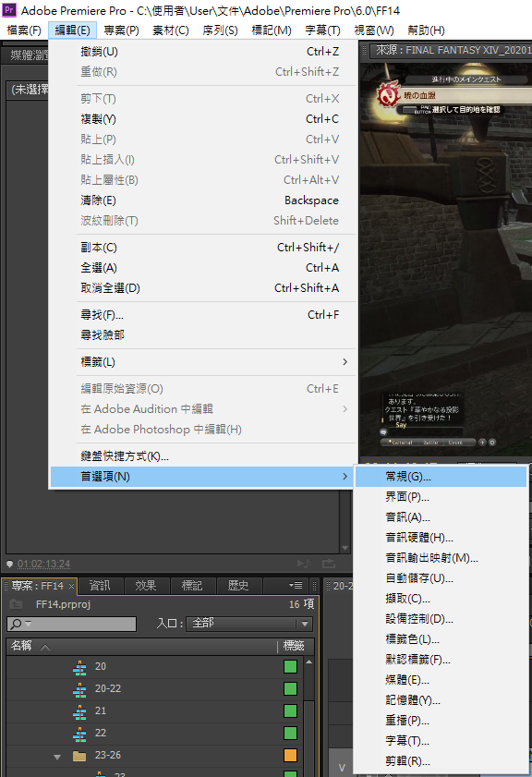Viewport: 532px width, 777px height.
Task: Open the 專案(P) menu
Action: (121, 30)
